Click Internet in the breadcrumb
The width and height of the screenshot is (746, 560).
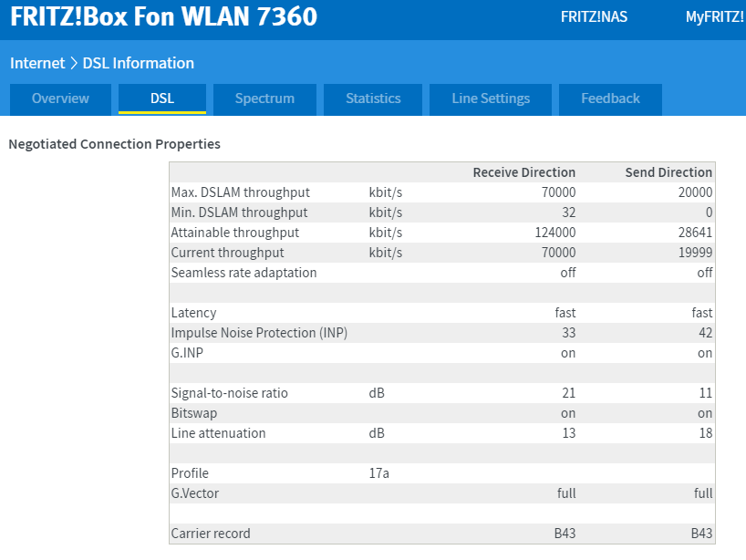[37, 63]
